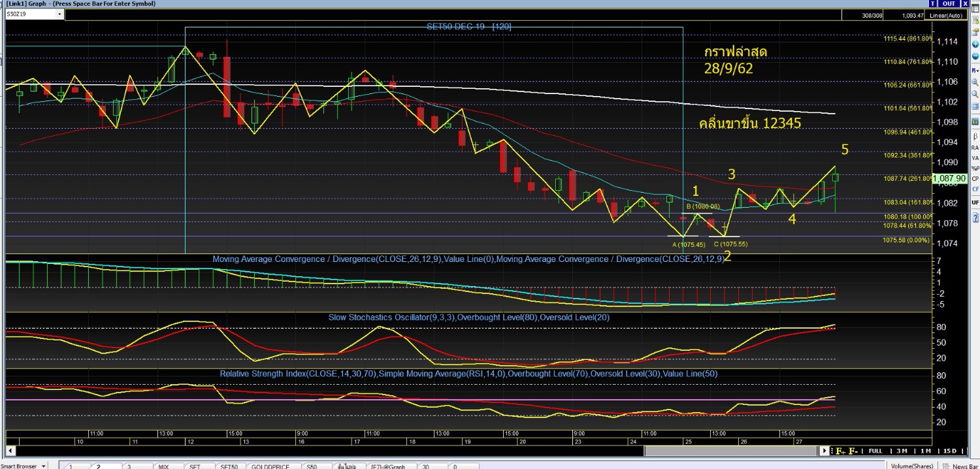The image size is (980, 469).
Task: Switch to the GOLDDPRICE tab
Action: 273,466
